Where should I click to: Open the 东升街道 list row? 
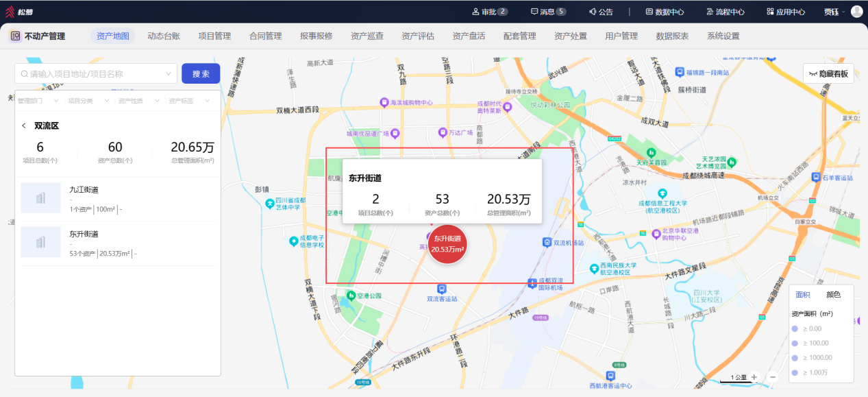(118, 243)
